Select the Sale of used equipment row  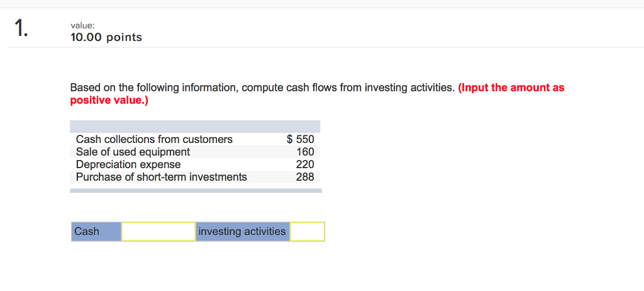tap(133, 152)
